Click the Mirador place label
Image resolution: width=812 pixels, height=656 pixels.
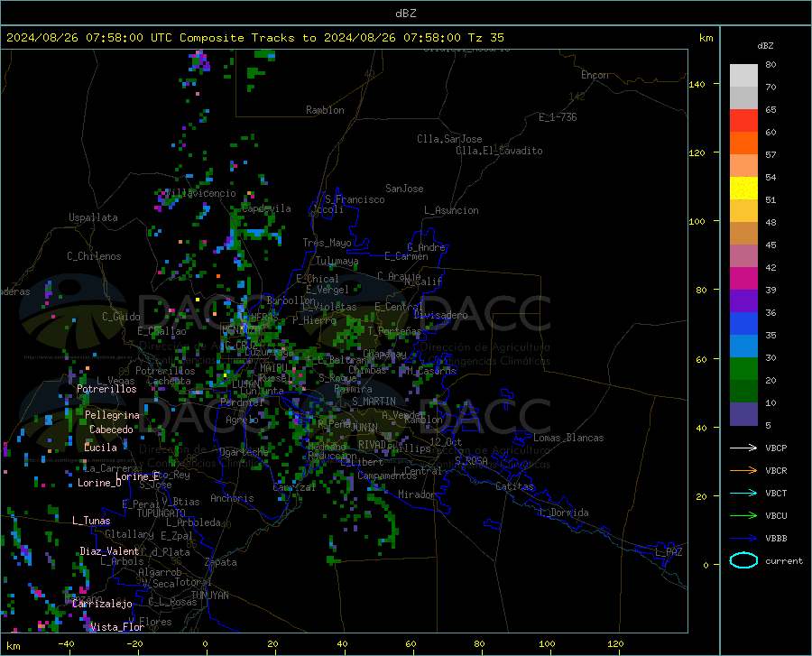(416, 494)
